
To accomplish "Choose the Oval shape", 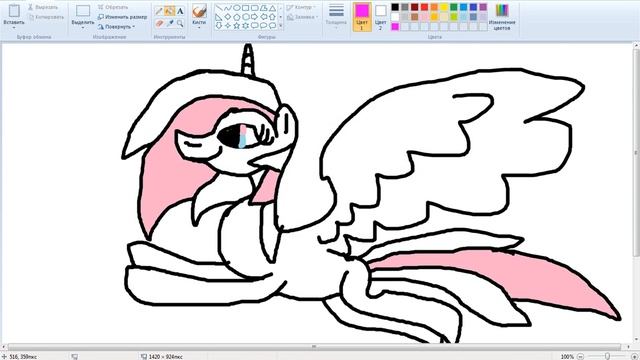I will (237, 8).
